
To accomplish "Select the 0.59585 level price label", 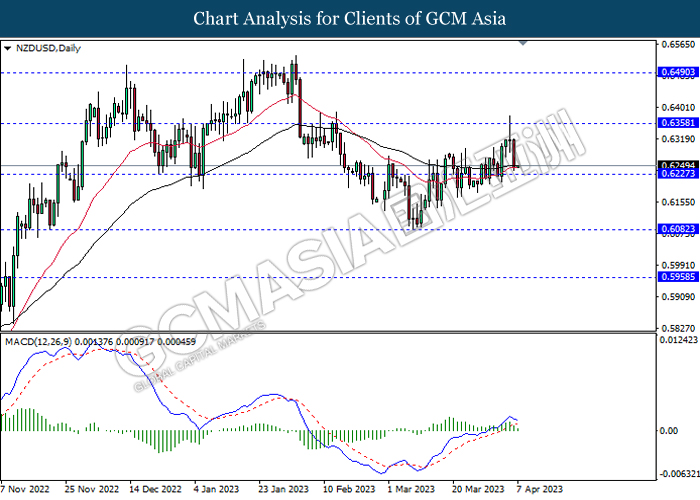I will [678, 277].
